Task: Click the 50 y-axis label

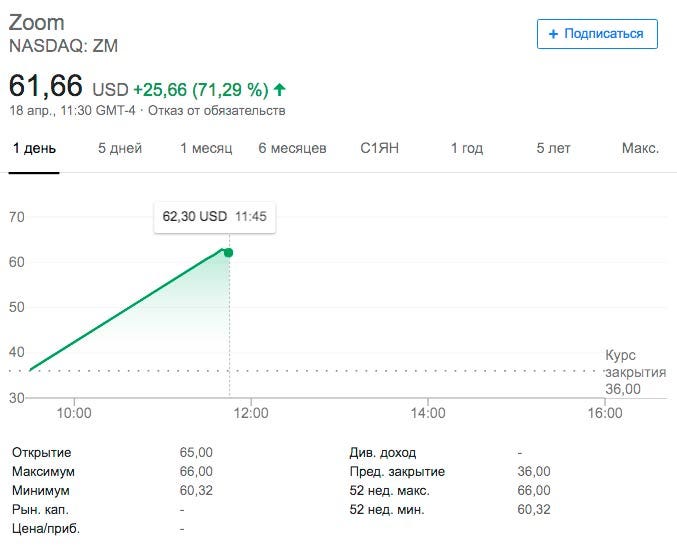Action: (17, 307)
